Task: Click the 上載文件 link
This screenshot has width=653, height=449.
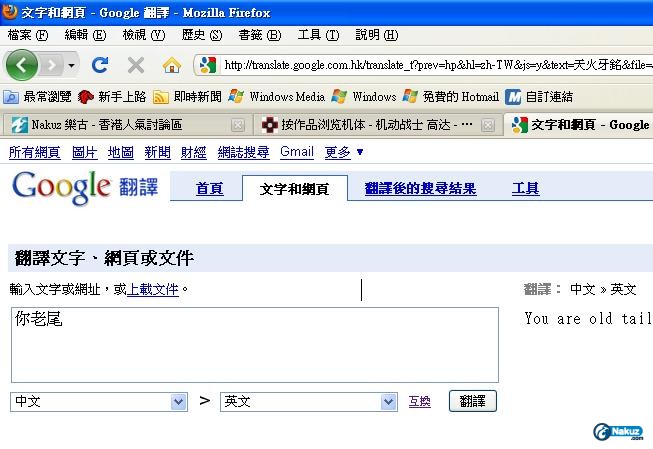Action: click(152, 289)
